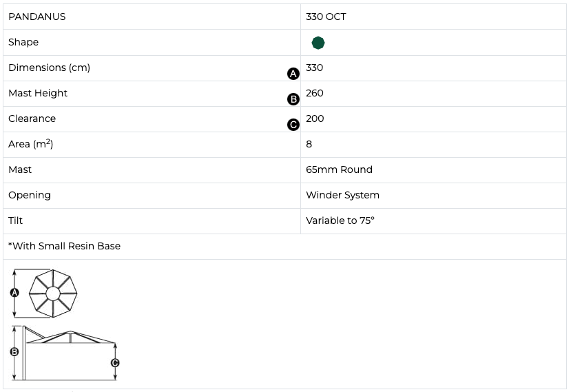The width and height of the screenshot is (571, 392).
Task: Select the Dimensions (cm) row label
Action: click(49, 68)
